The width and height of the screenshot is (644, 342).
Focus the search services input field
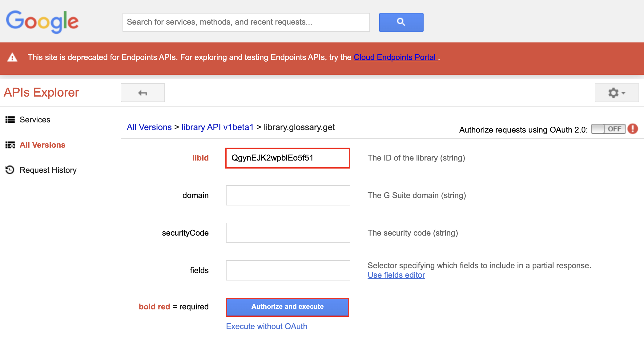click(246, 22)
